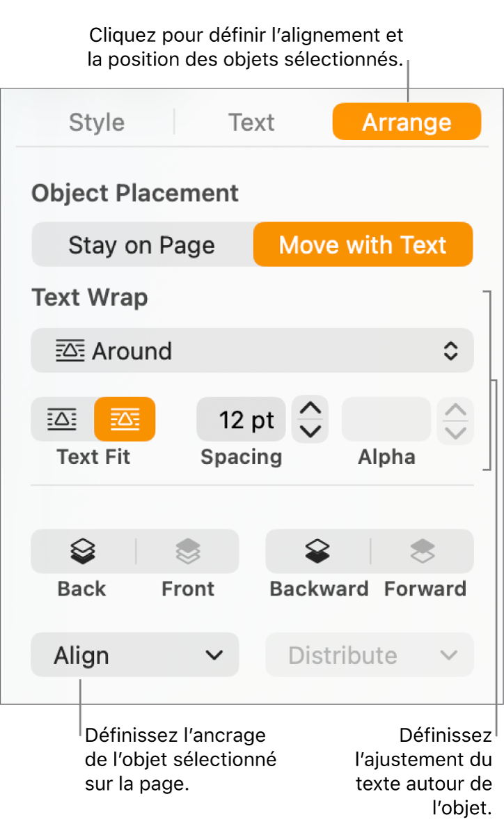Switch to the Style tab
Image resolution: width=504 pixels, height=824 pixels.
(97, 123)
